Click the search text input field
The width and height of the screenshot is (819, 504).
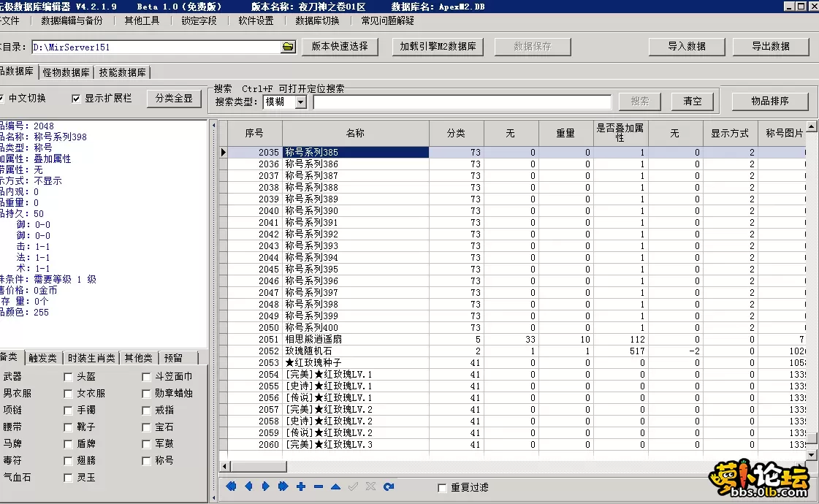point(462,102)
